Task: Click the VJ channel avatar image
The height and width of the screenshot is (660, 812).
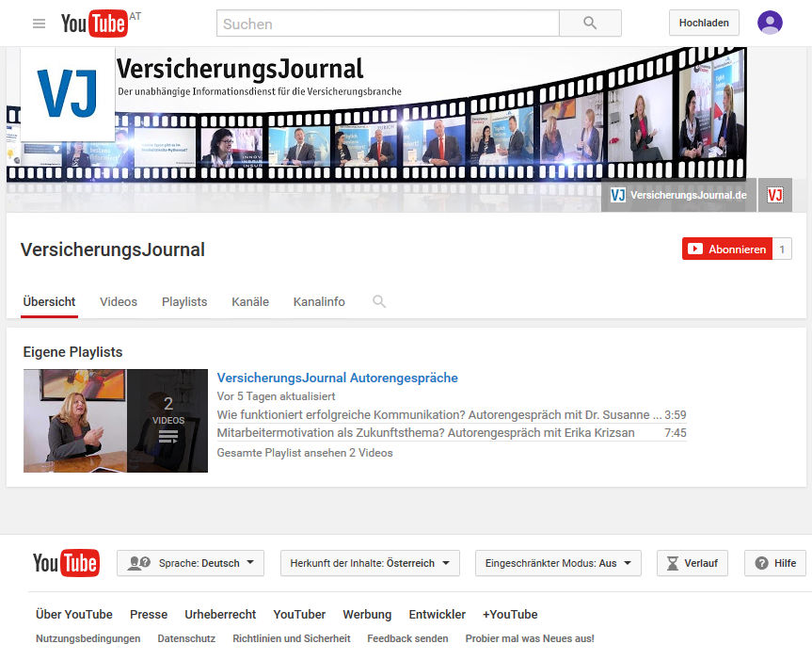Action: click(x=68, y=94)
